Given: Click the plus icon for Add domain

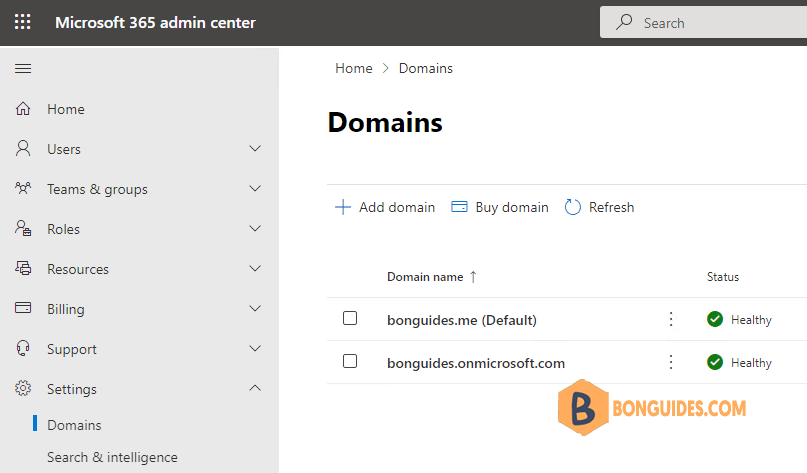Looking at the screenshot, I should [x=343, y=207].
